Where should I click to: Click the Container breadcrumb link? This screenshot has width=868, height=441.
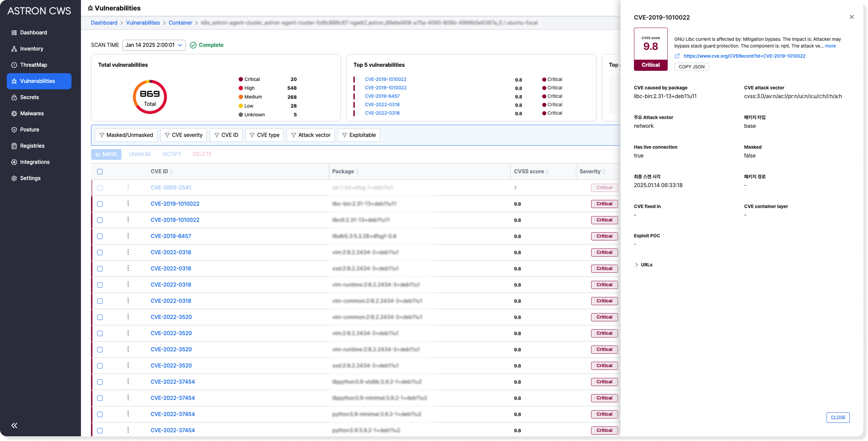(x=180, y=23)
